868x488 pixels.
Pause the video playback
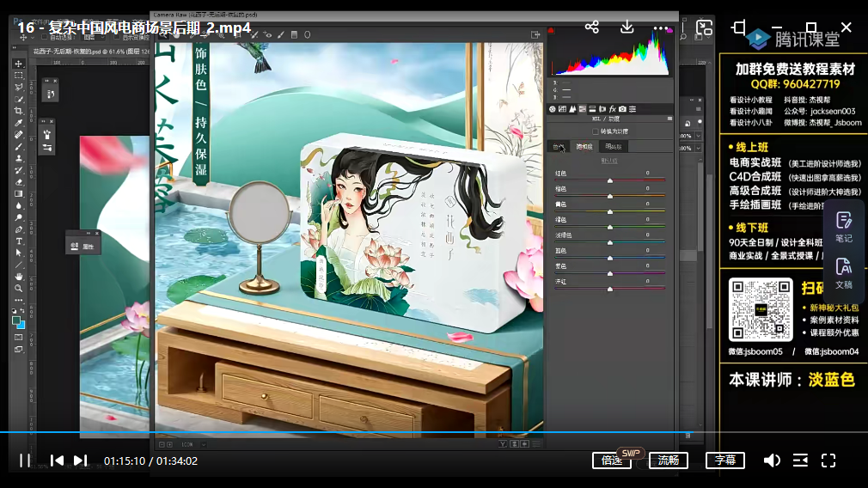coord(25,461)
